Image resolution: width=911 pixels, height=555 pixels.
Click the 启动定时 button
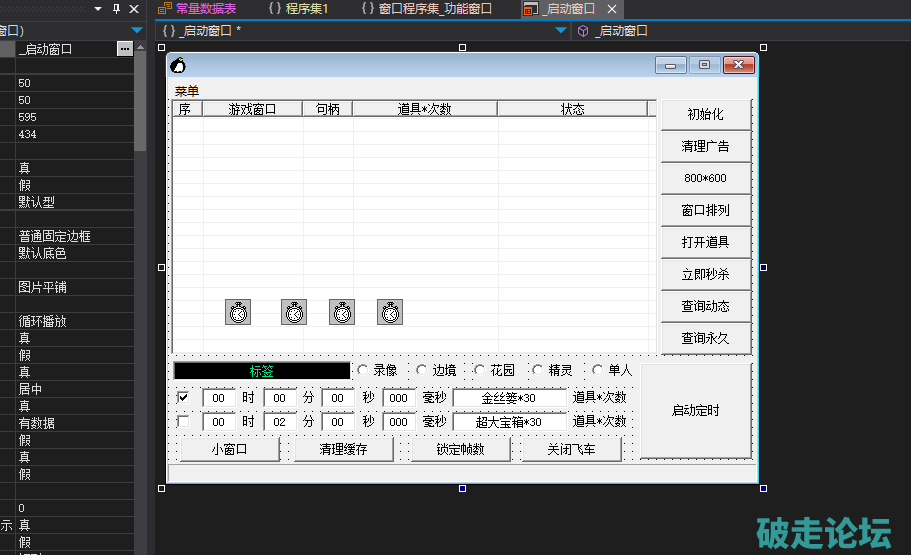pyautogui.click(x=695, y=411)
